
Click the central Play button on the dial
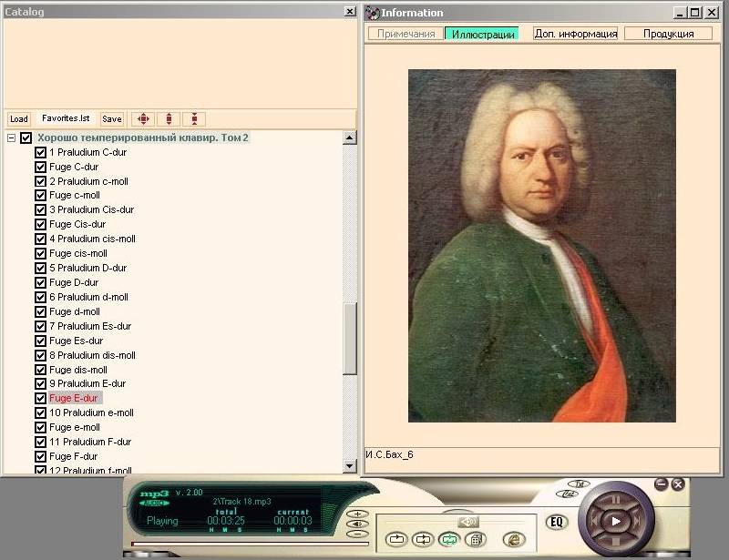[616, 522]
